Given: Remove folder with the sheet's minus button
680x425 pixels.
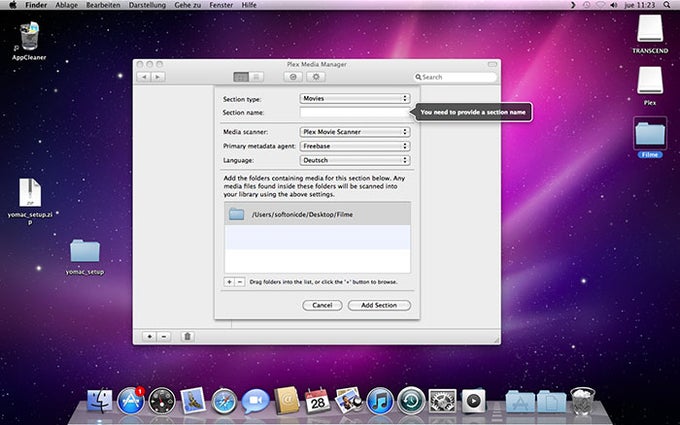Looking at the screenshot, I should click(239, 282).
